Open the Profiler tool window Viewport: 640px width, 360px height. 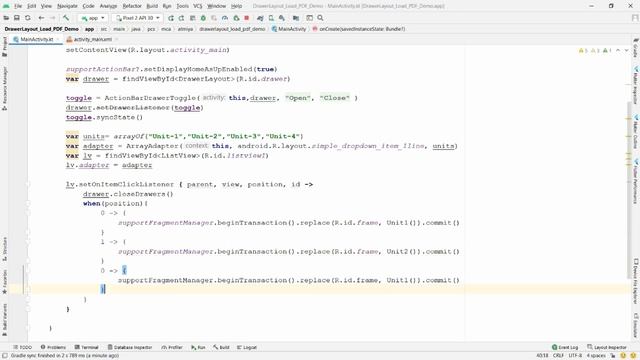tap(172, 347)
